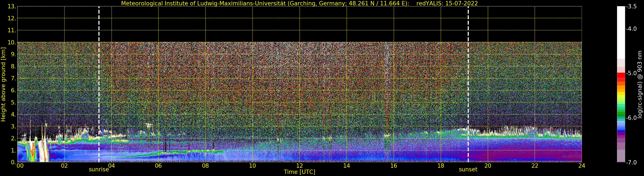Click the '2.' height tick label
The image size is (644, 176).
13,138
